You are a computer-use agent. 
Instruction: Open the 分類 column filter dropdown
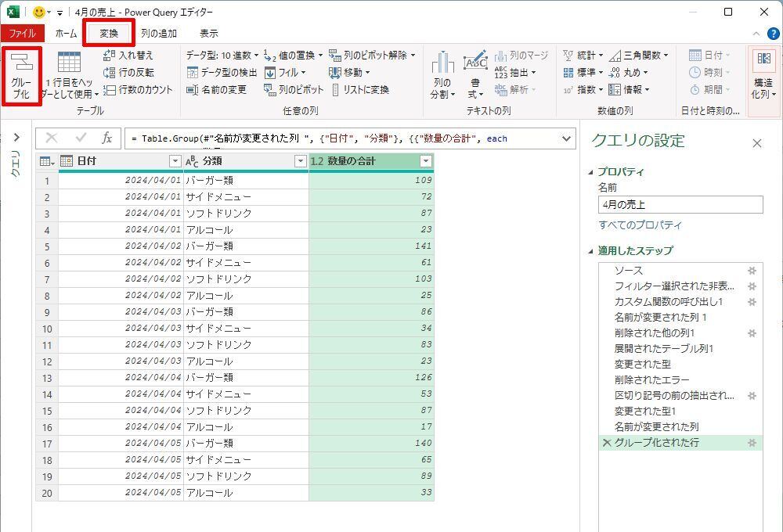(300, 161)
